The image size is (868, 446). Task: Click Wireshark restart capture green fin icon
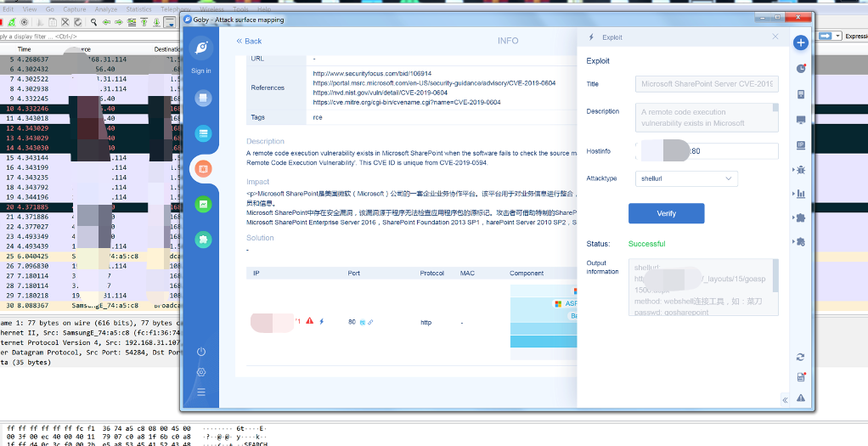click(x=11, y=22)
